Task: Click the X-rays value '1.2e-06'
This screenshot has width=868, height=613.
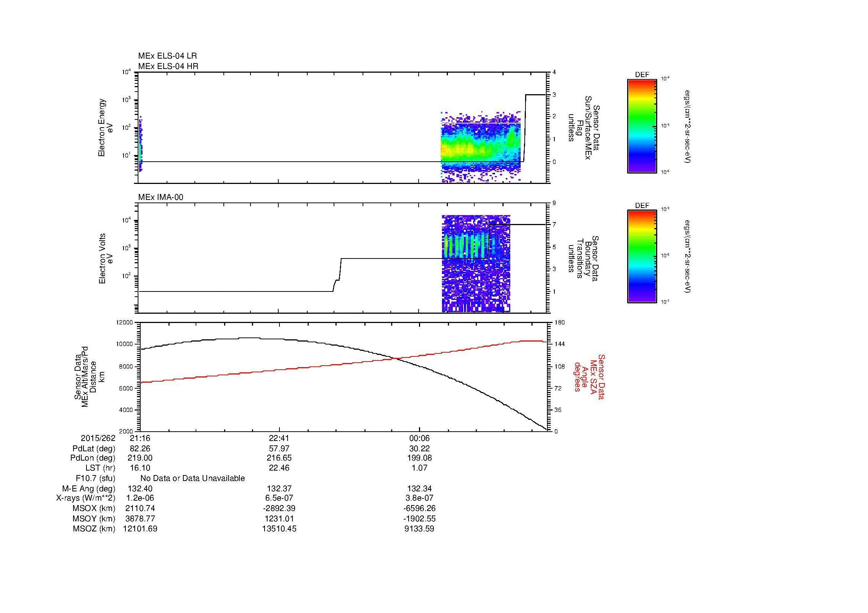Action: (140, 498)
